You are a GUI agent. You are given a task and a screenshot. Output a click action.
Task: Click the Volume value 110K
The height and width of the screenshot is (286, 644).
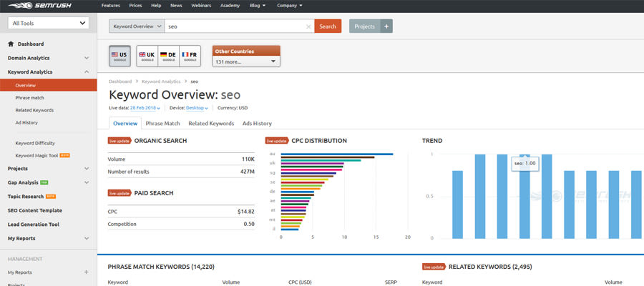pyautogui.click(x=248, y=159)
